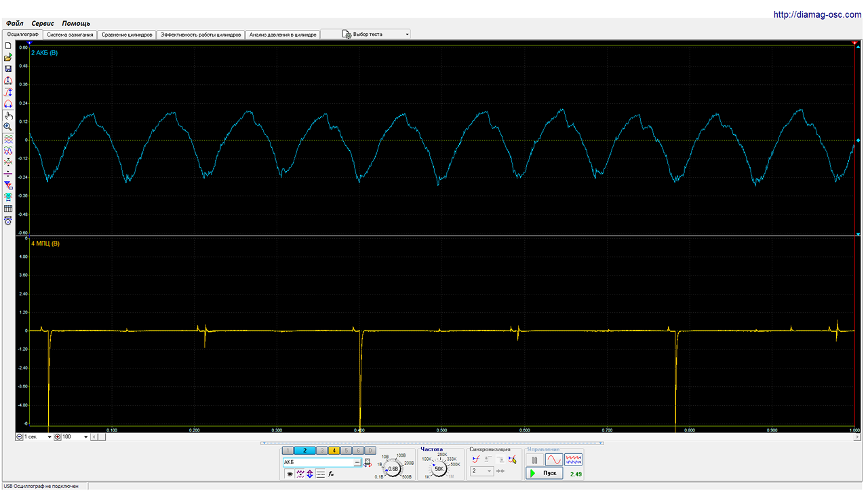
Task: Open the 1 сек time scale dropdown
Action: click(x=37, y=437)
